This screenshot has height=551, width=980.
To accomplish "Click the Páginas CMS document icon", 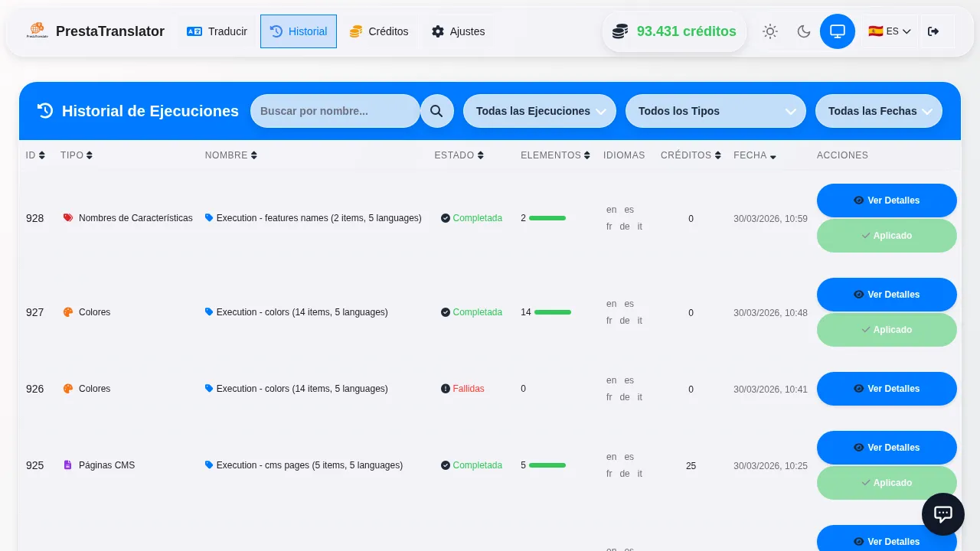I will [68, 465].
